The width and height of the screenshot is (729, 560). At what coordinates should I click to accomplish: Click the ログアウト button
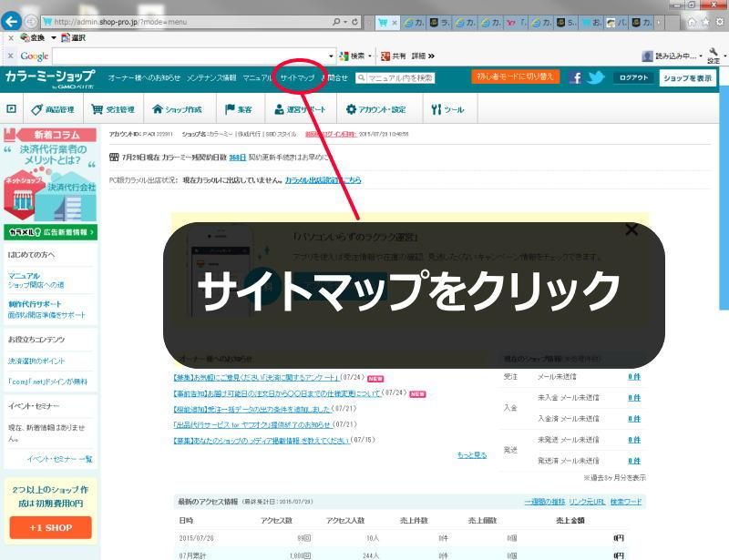(633, 78)
